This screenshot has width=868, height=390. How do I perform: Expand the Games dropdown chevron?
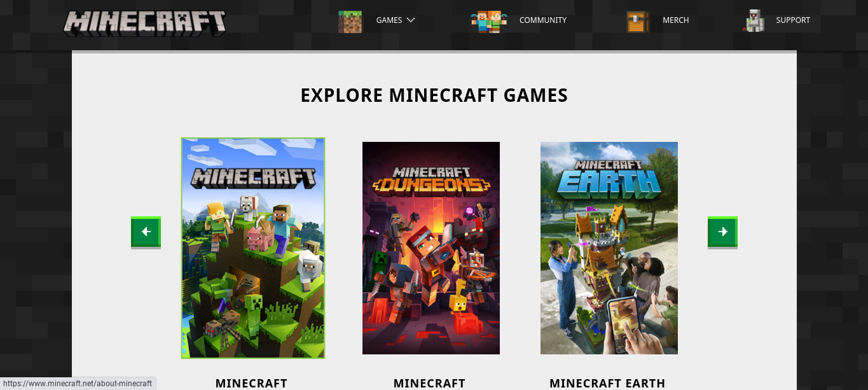point(411,20)
